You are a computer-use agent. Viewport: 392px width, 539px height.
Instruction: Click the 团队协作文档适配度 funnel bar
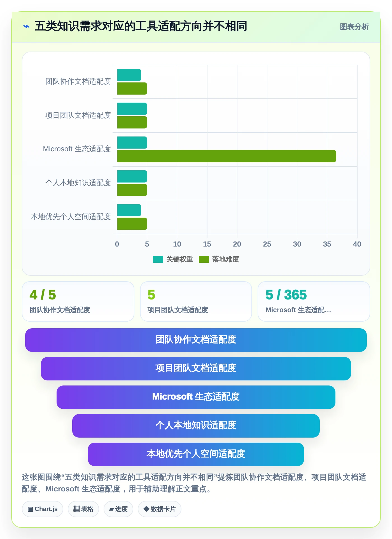click(x=196, y=340)
